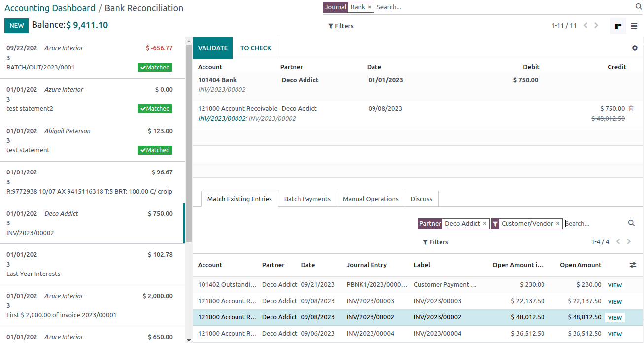Click the VALIDATE button
The image size is (644, 343).
[x=212, y=48]
